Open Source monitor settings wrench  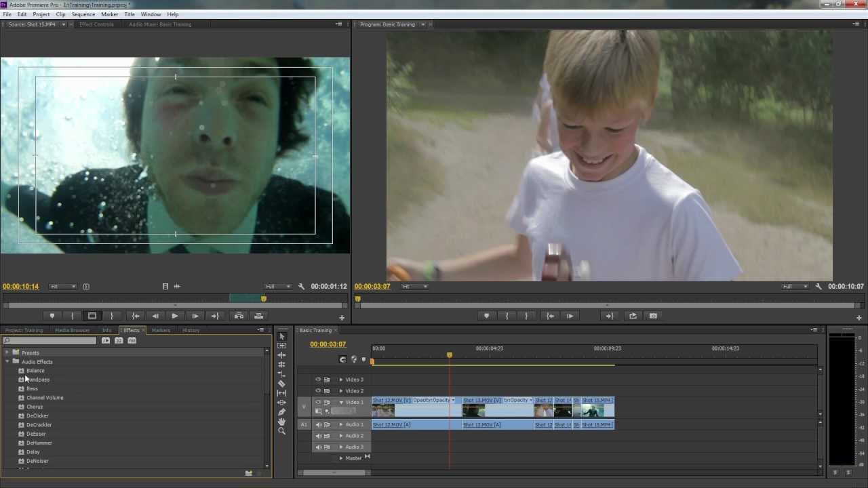point(302,287)
